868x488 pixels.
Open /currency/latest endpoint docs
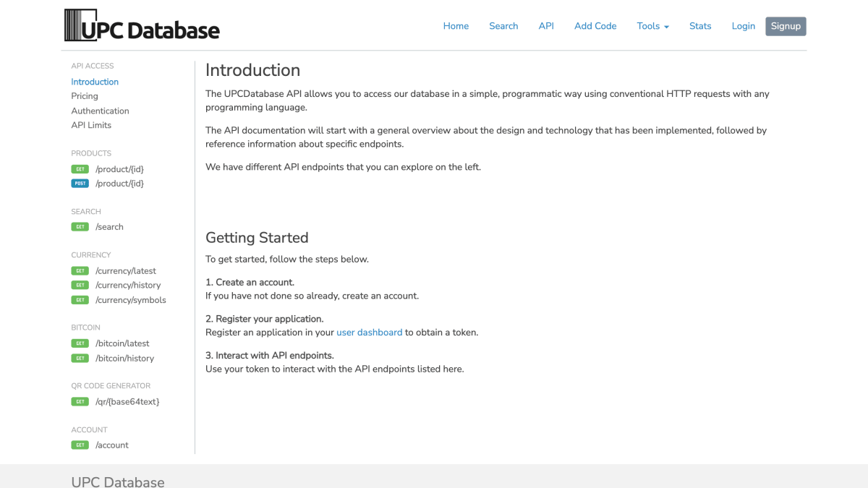[126, 271]
